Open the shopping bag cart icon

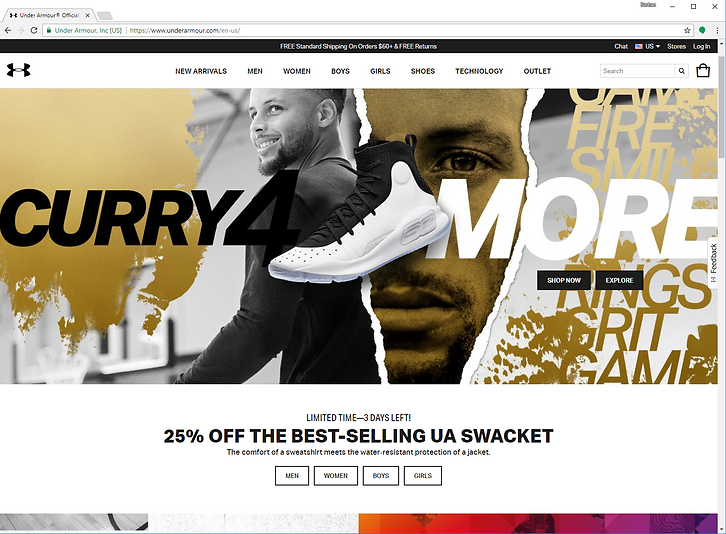pyautogui.click(x=703, y=70)
